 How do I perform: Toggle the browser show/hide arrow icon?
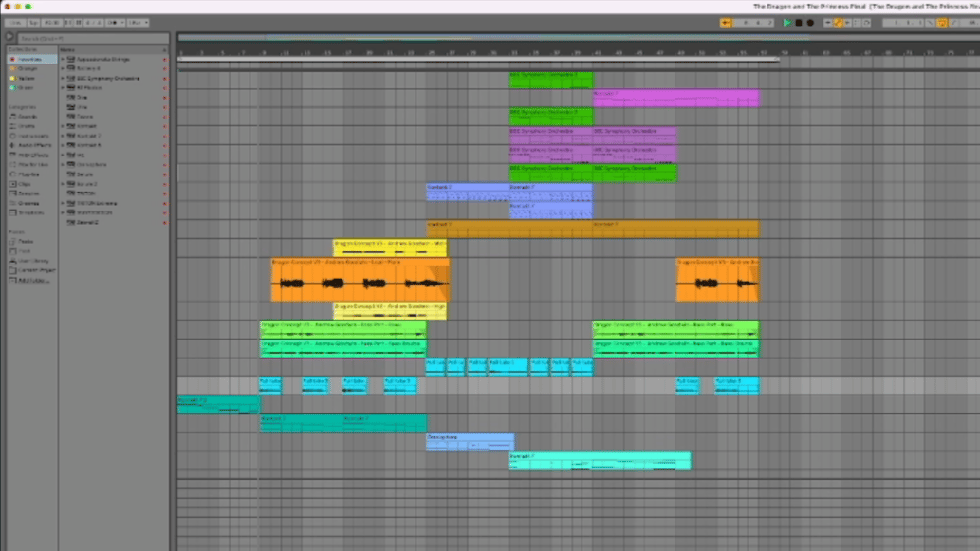[x=9, y=38]
